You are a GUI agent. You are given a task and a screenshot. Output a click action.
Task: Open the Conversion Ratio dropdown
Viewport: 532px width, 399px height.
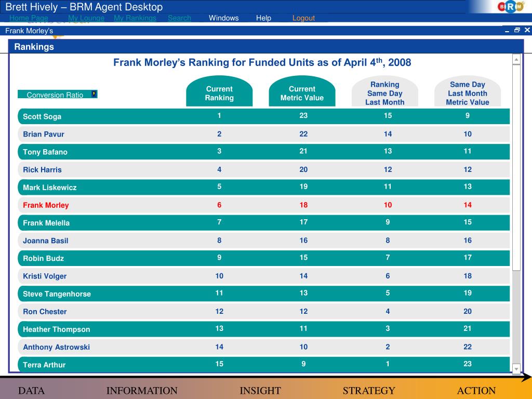pos(57,95)
